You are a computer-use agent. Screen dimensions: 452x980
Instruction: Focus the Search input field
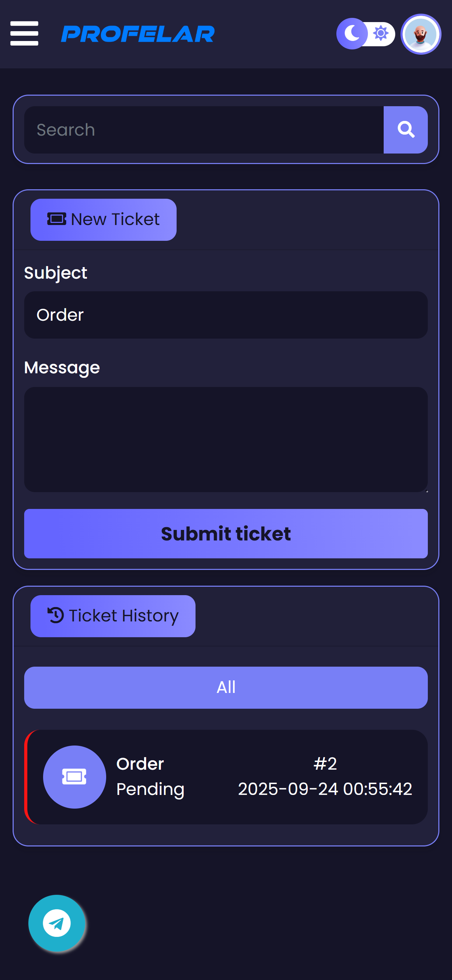pos(204,130)
